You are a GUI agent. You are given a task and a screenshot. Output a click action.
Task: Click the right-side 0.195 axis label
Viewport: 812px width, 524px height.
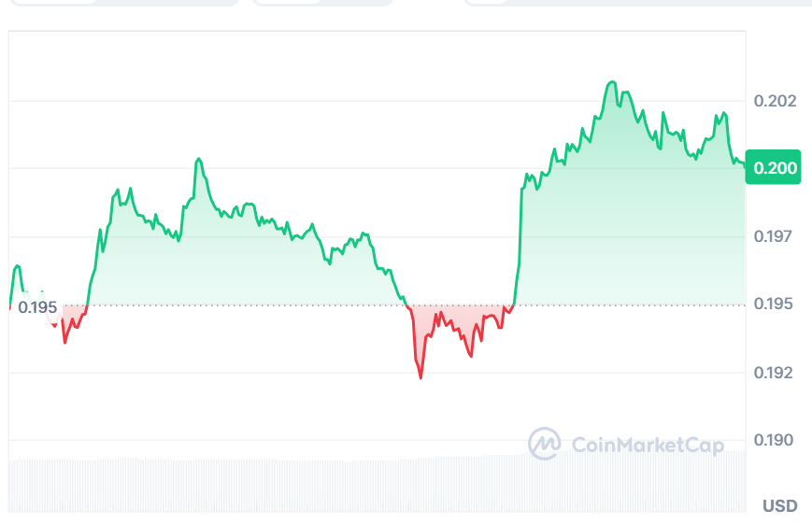pos(775,304)
